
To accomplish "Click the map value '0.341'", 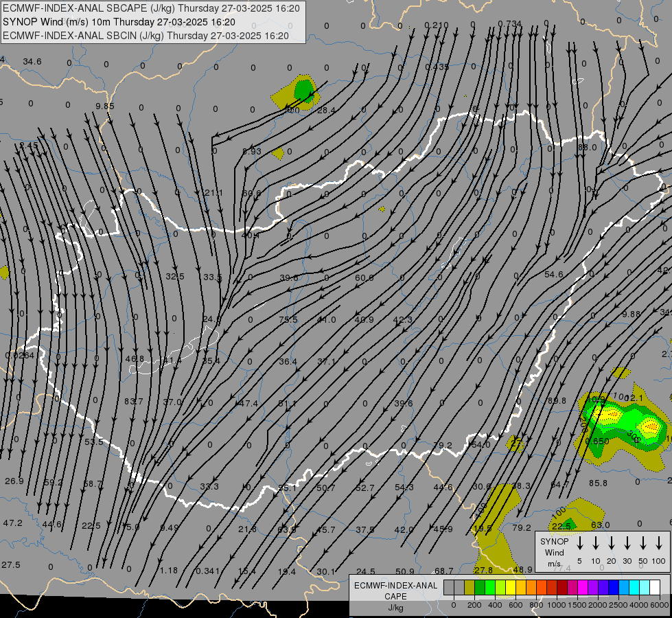I will click(207, 571).
